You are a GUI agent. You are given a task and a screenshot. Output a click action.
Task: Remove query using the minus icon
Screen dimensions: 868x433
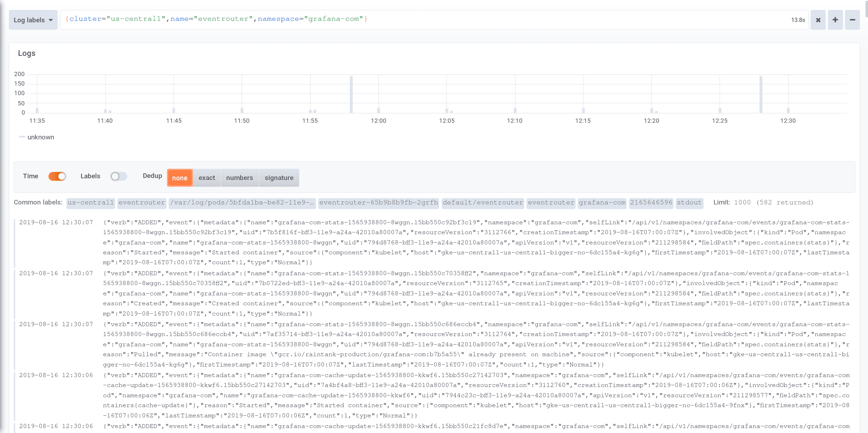point(852,20)
